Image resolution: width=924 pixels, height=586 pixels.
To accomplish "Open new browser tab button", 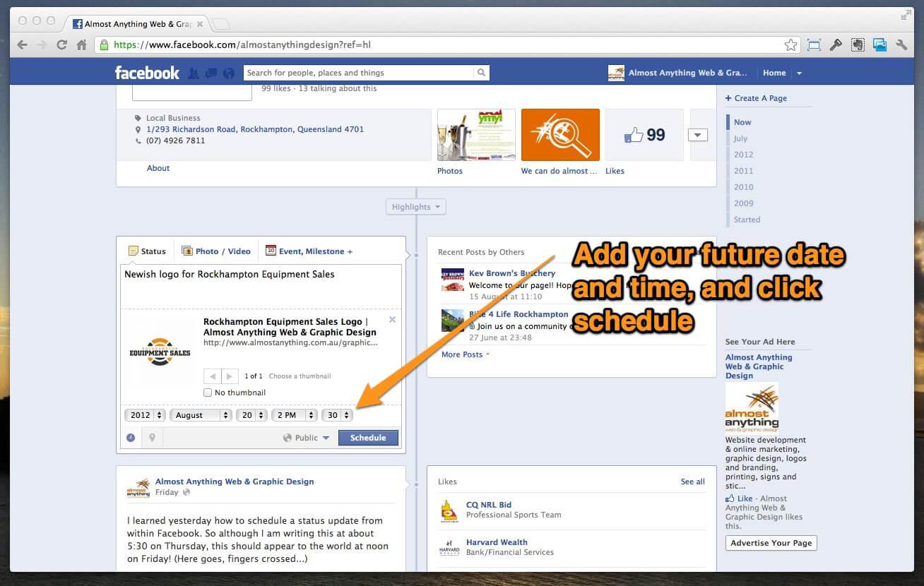I will [x=220, y=24].
